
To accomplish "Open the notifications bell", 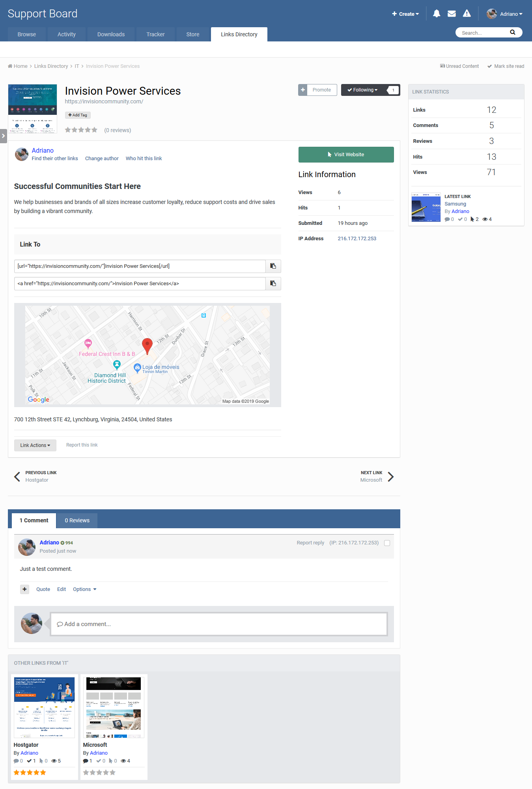I will (437, 14).
